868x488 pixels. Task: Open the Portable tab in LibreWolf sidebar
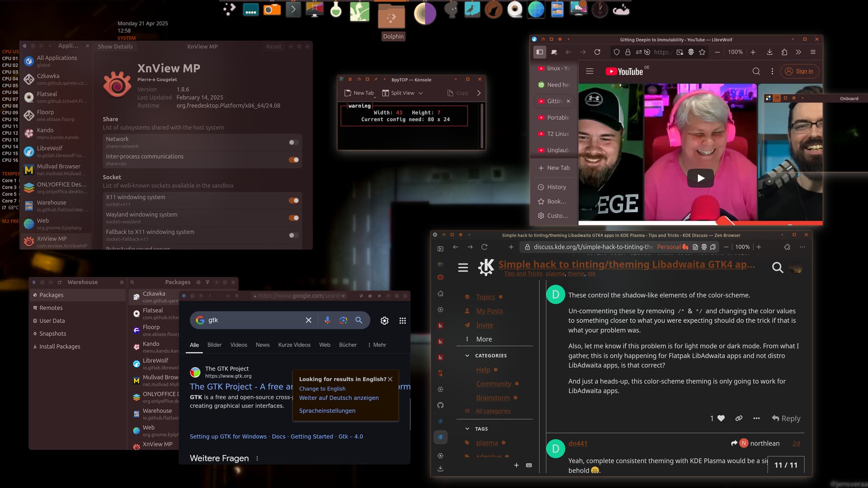[x=554, y=117]
